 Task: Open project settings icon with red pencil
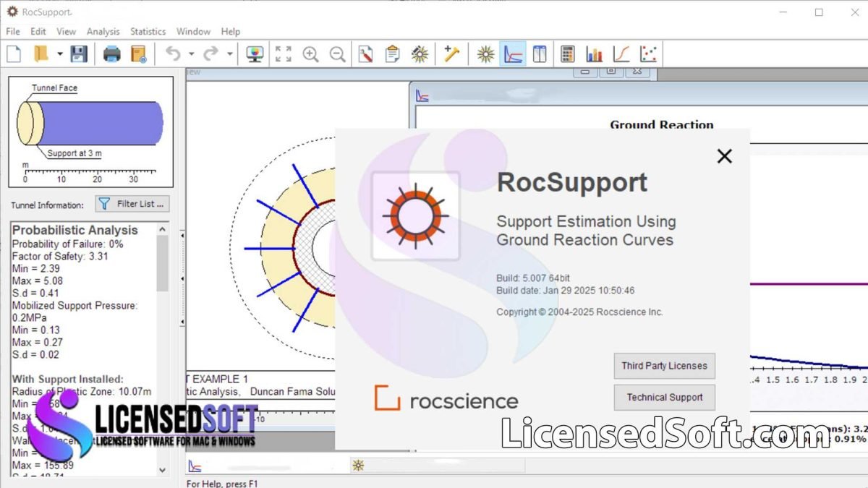coord(366,54)
